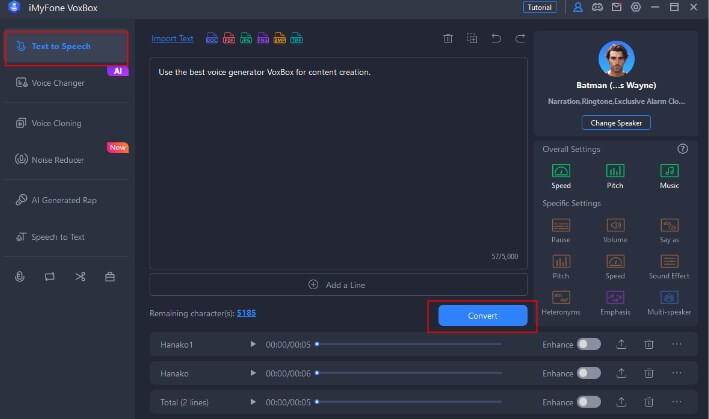Open the microphone recording tool in sidebar
The height and width of the screenshot is (419, 709).
(x=19, y=276)
